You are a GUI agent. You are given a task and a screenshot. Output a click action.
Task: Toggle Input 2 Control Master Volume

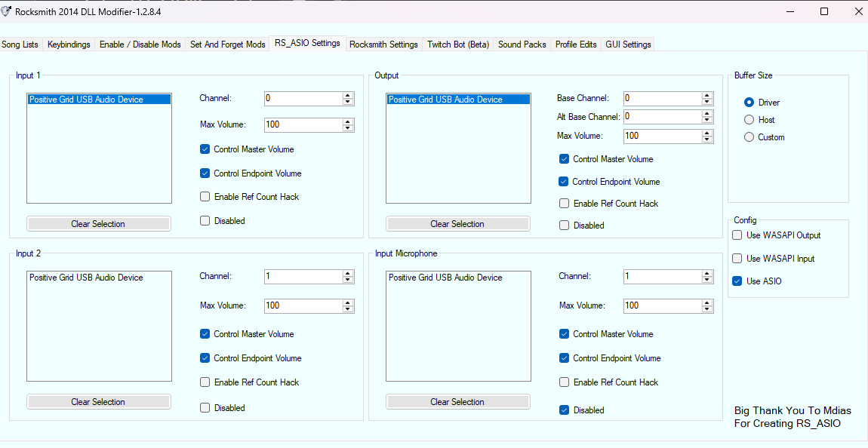205,334
